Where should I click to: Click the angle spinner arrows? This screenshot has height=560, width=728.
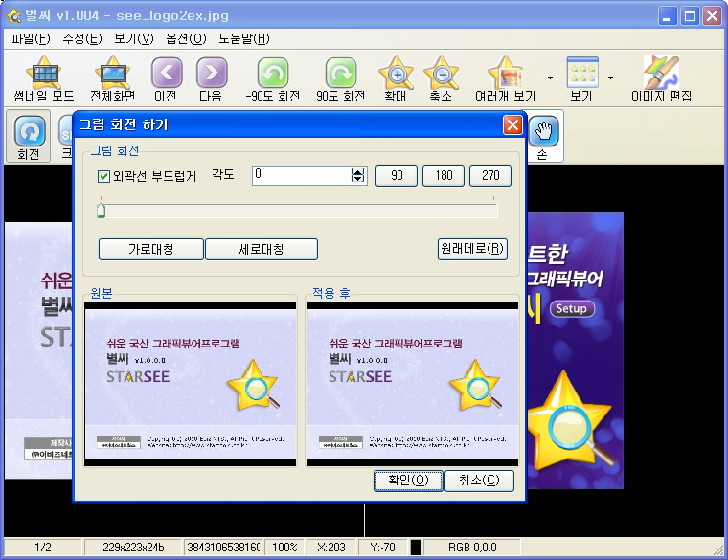coord(358,175)
